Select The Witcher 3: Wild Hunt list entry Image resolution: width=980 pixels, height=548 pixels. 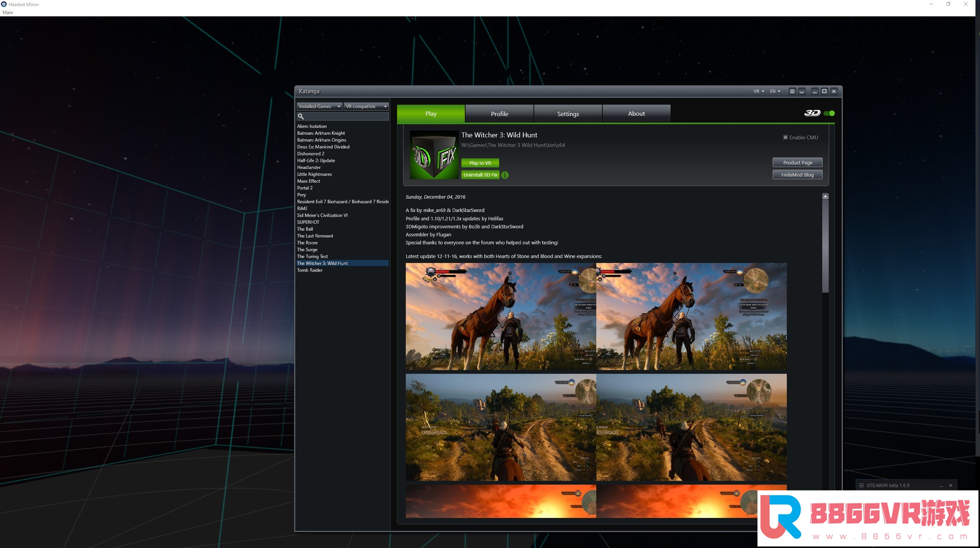pyautogui.click(x=342, y=263)
